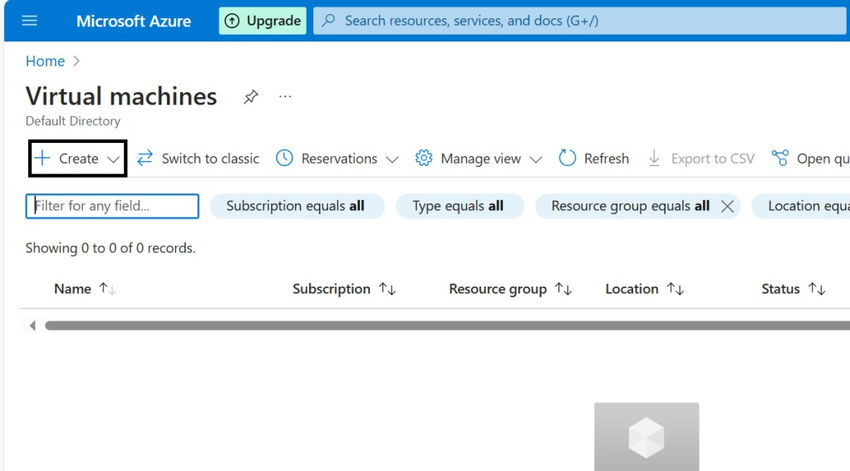Click the Refresh icon
This screenshot has width=850, height=471.
click(x=567, y=158)
